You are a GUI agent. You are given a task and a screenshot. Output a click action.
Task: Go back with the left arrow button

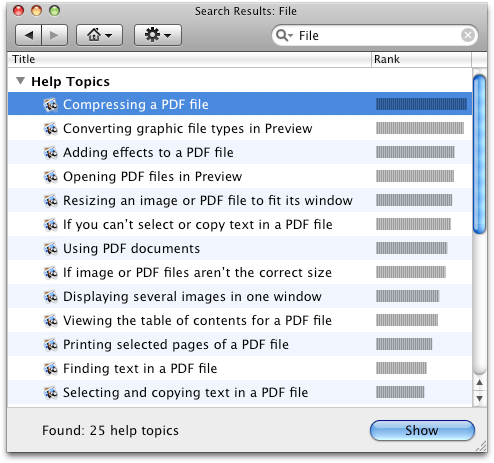click(28, 35)
